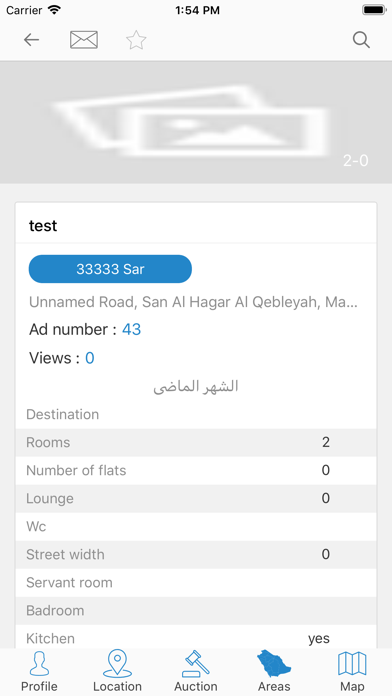Screen dimensions: 392x696
Task: Select the Rooms row
Action: click(x=196, y=443)
